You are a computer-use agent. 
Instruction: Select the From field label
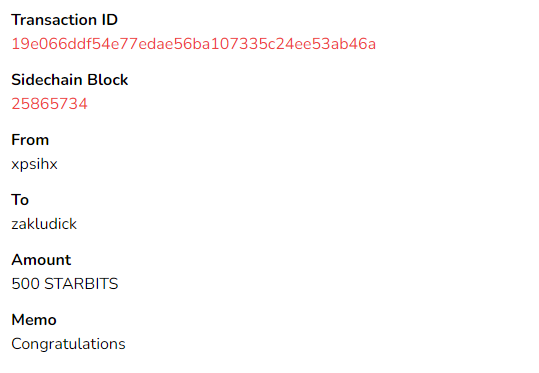point(30,140)
